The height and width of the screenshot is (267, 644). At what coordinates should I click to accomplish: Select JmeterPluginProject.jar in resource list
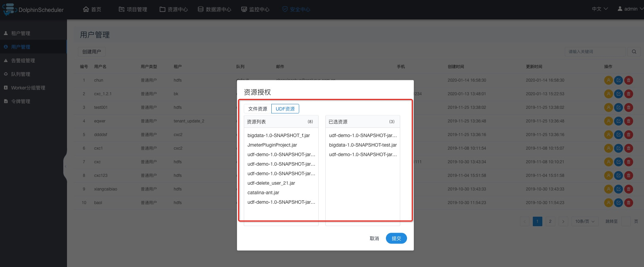tap(272, 145)
